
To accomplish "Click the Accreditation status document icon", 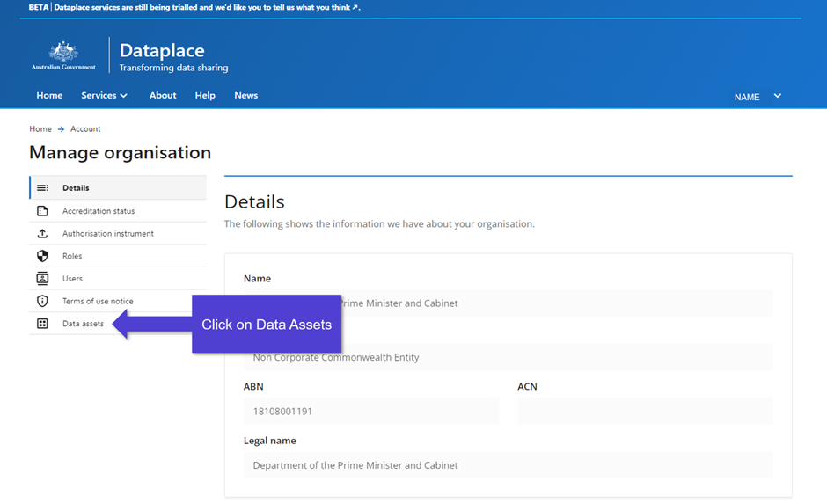I will (x=42, y=211).
